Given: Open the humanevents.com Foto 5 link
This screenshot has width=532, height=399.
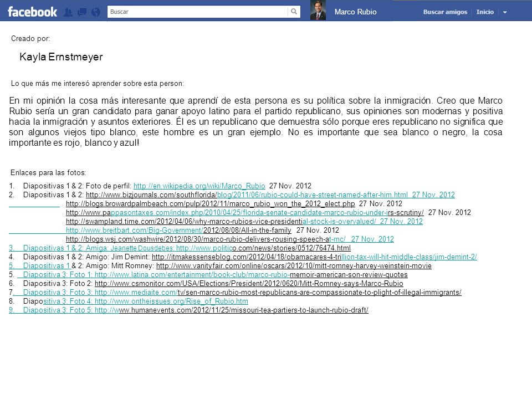Looking at the screenshot, I should [x=232, y=310].
